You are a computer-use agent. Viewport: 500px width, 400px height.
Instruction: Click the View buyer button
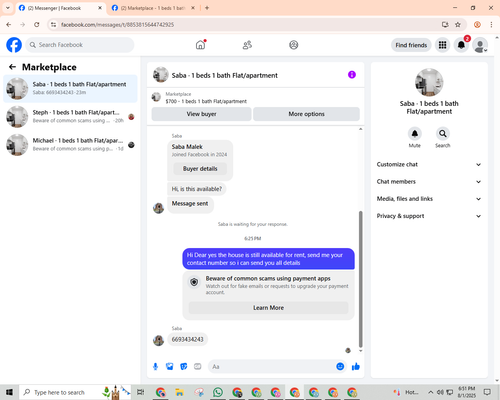click(x=201, y=114)
